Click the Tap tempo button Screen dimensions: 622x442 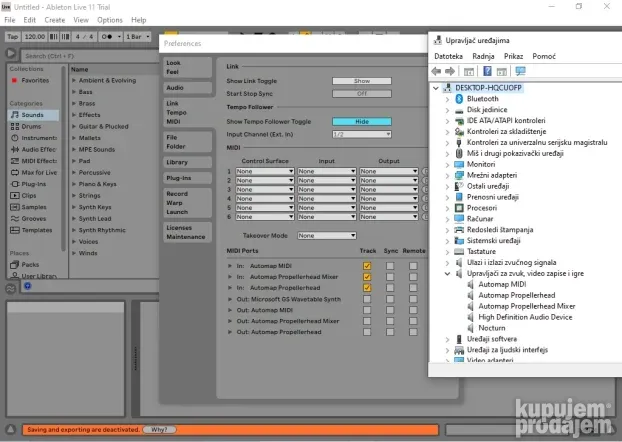click(x=13, y=37)
